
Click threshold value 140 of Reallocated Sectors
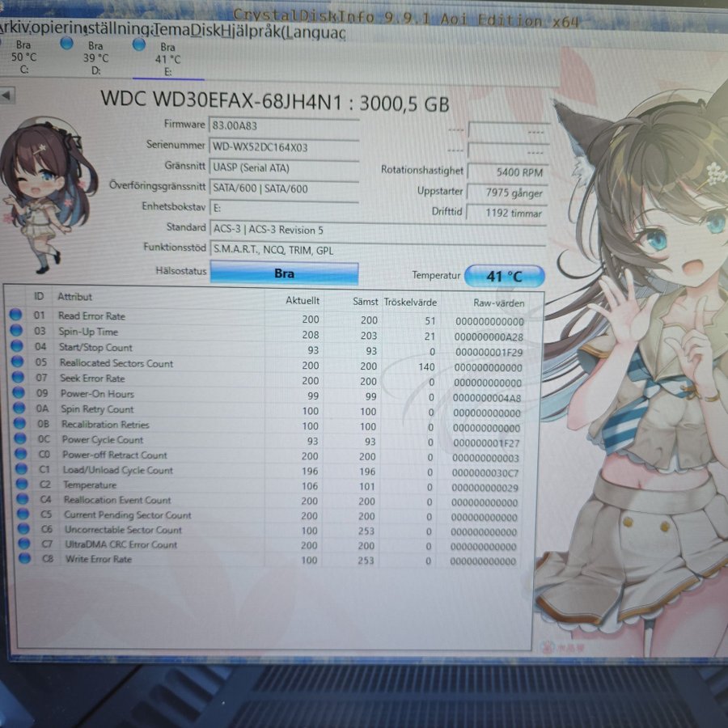pos(426,366)
